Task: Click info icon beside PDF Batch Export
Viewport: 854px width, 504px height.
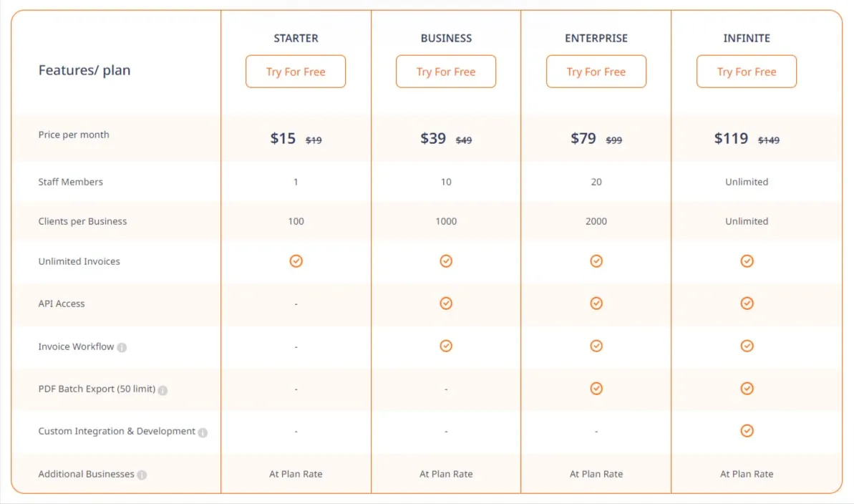Action: (162, 390)
